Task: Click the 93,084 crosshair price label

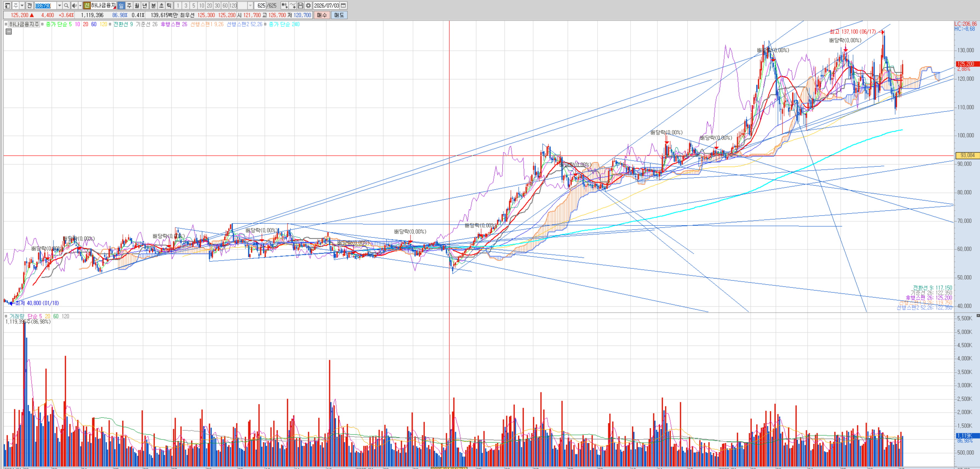Action: [x=967, y=155]
